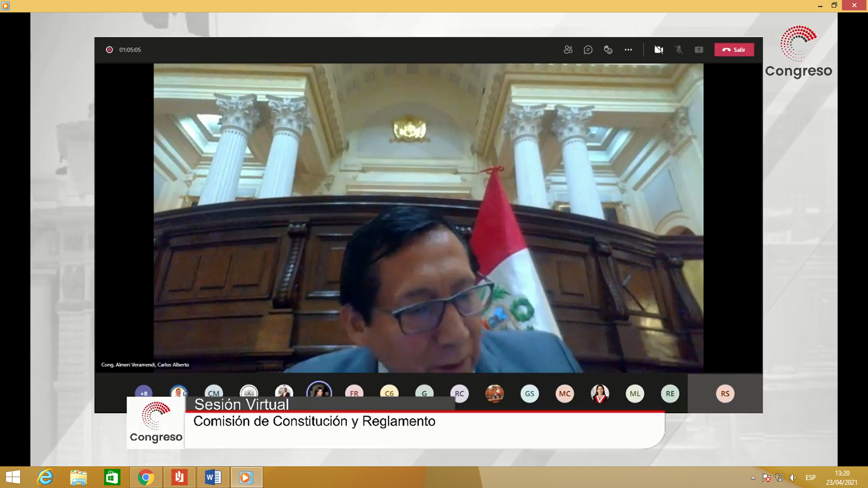Turn on the camera
This screenshot has height=488, width=868.
[659, 50]
